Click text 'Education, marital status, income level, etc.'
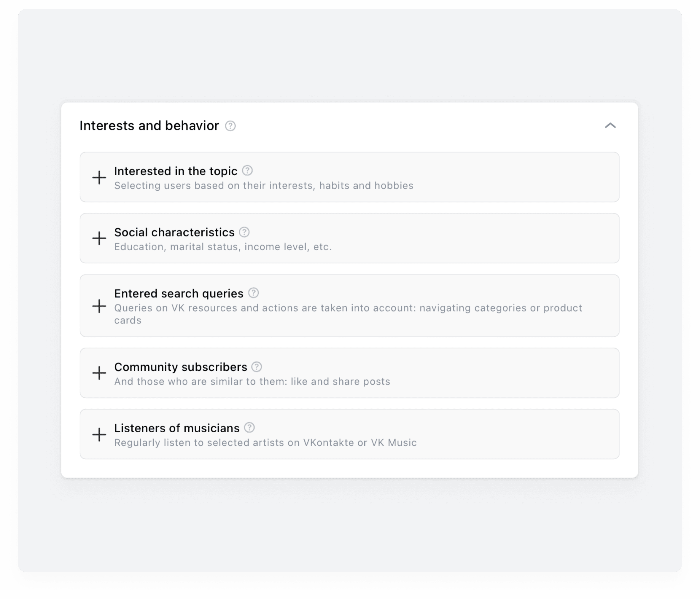The image size is (700, 599). [223, 247]
